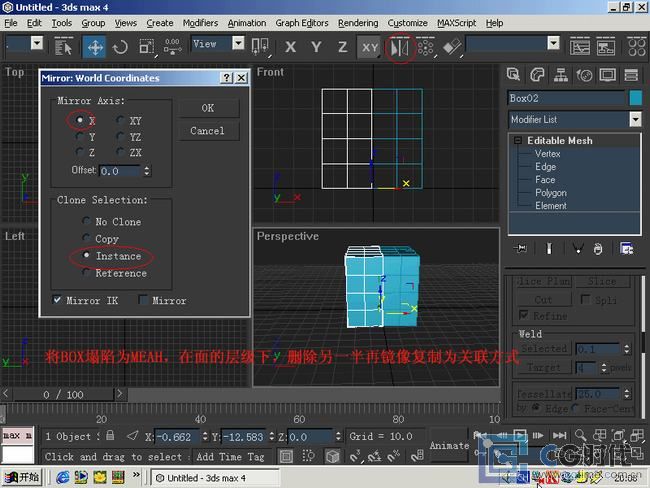Select X mirror axis radio button

80,120
